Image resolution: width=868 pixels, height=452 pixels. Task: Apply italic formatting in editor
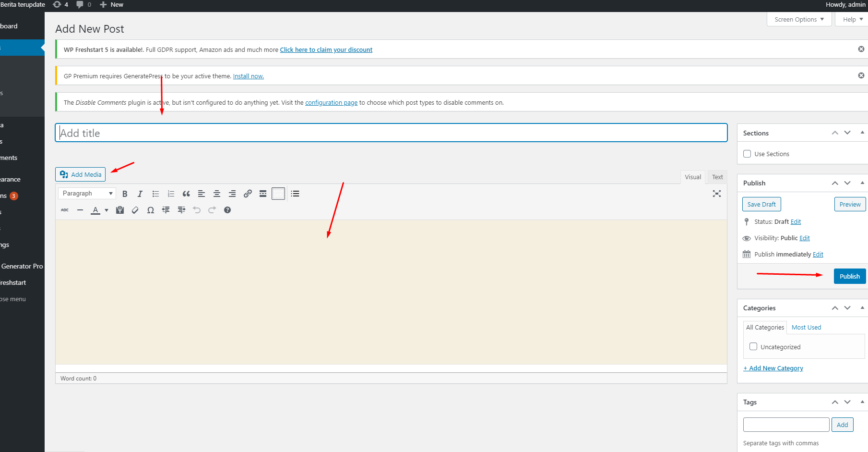(x=140, y=194)
